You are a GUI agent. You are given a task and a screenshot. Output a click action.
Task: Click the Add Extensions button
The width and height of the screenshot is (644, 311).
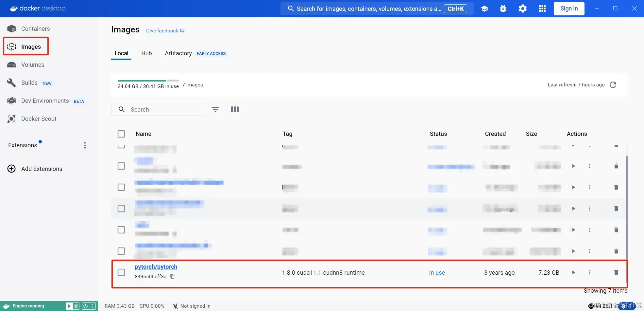(x=35, y=169)
